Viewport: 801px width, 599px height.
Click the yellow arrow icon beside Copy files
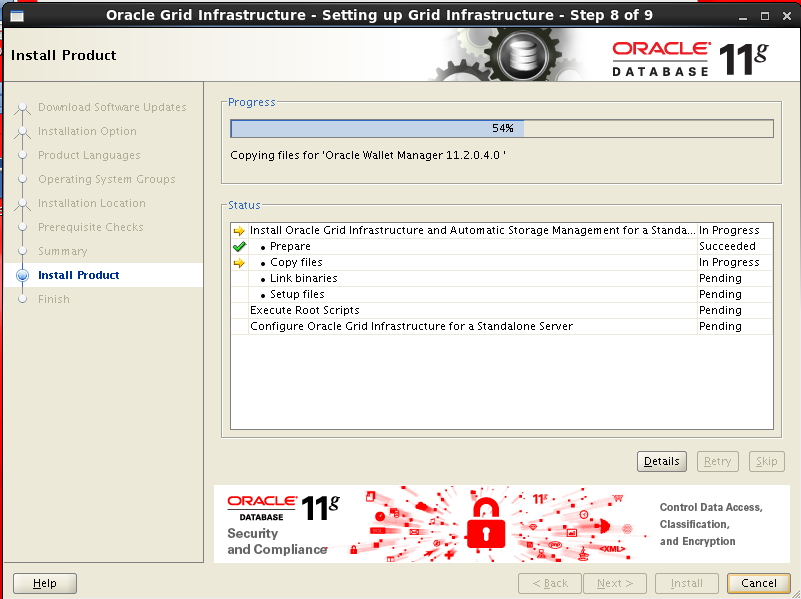point(240,262)
